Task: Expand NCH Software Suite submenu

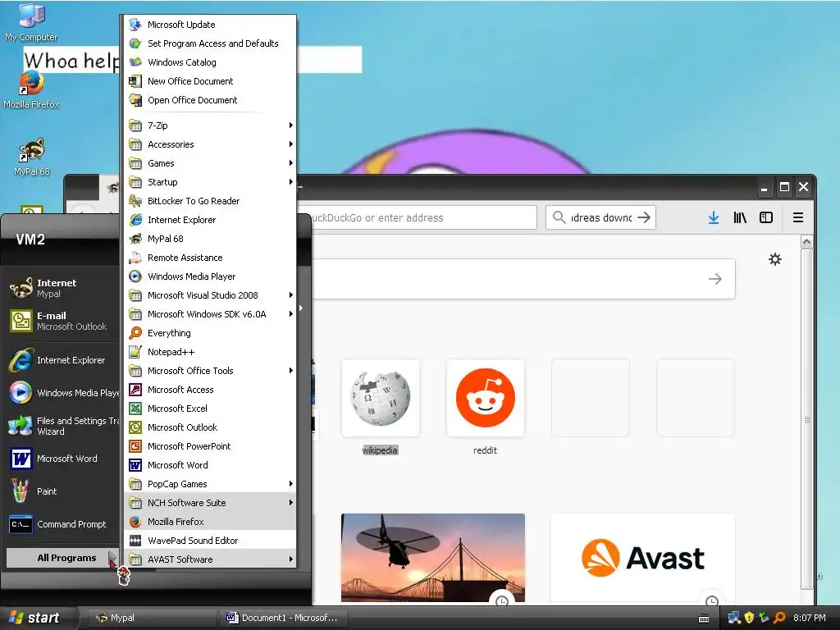Action: [210, 503]
